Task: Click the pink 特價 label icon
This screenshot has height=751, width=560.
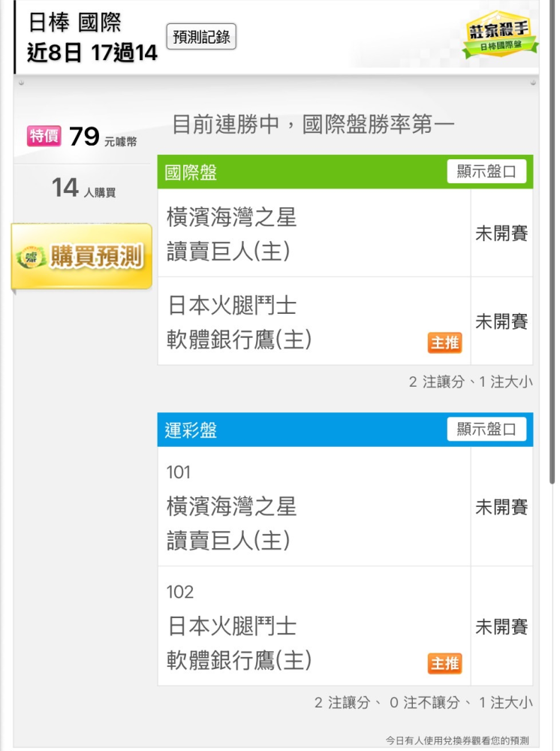Action: 44,136
